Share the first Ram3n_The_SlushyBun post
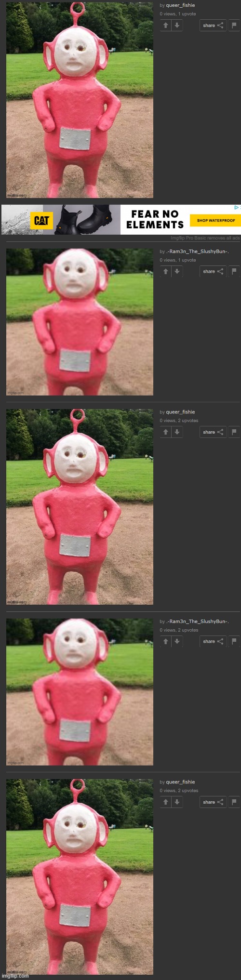241x980 pixels. [213, 271]
